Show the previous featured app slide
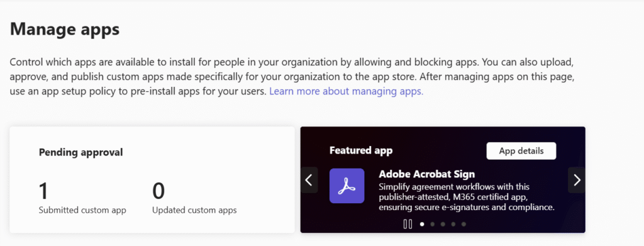The width and height of the screenshot is (644, 246). point(309,180)
